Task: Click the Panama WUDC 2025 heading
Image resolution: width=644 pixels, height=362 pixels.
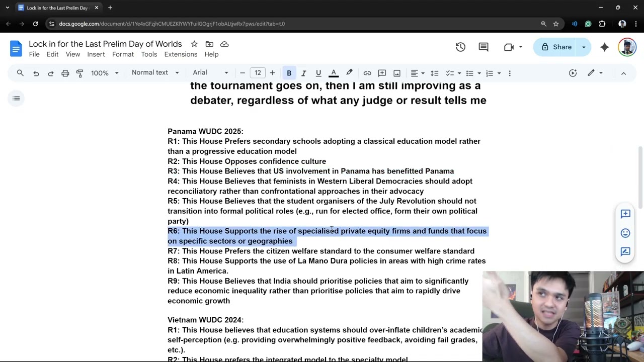Action: [x=205, y=131]
